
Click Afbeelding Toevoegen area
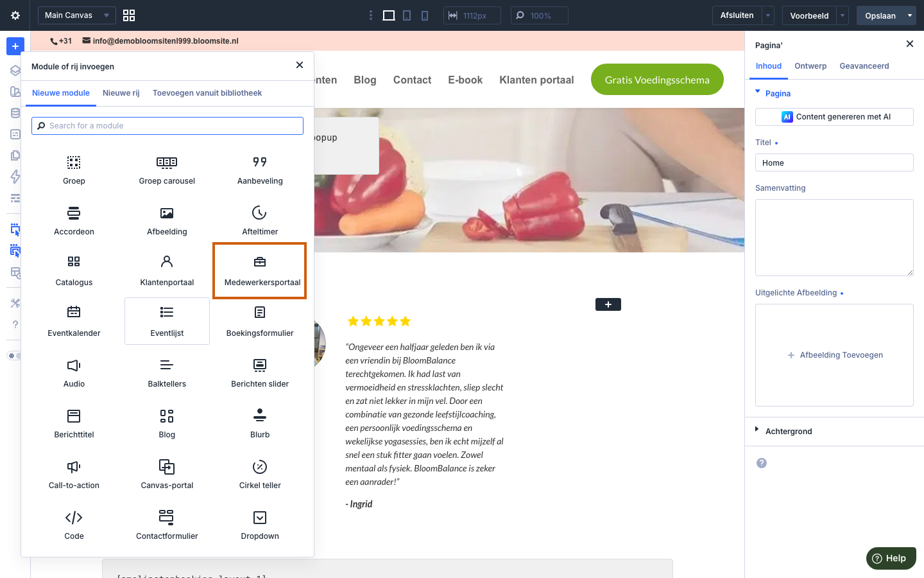(834, 355)
